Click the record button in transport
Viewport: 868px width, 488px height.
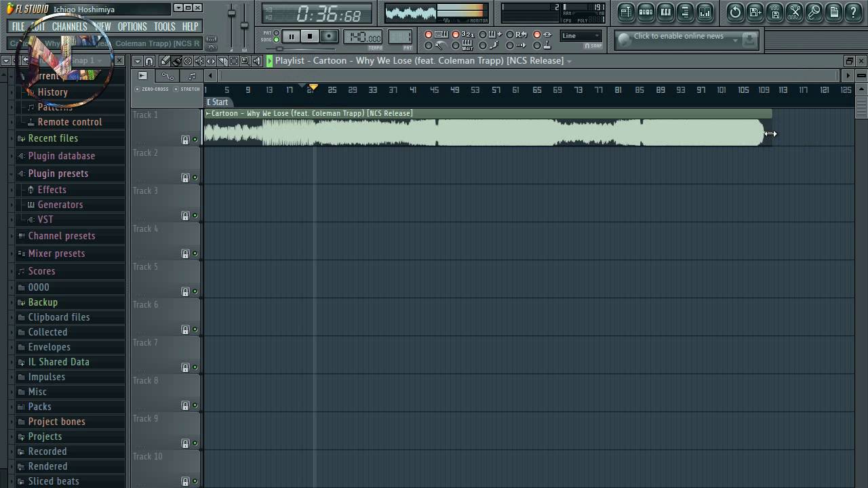[329, 37]
